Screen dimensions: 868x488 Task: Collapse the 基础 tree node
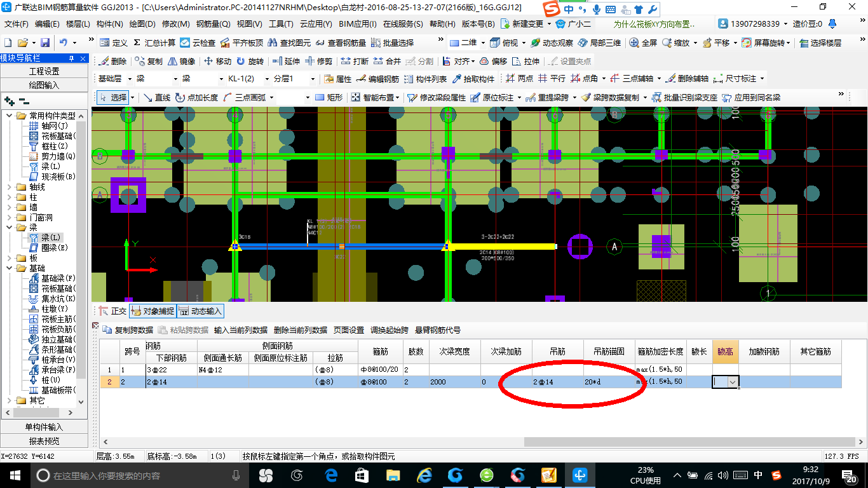[9, 268]
